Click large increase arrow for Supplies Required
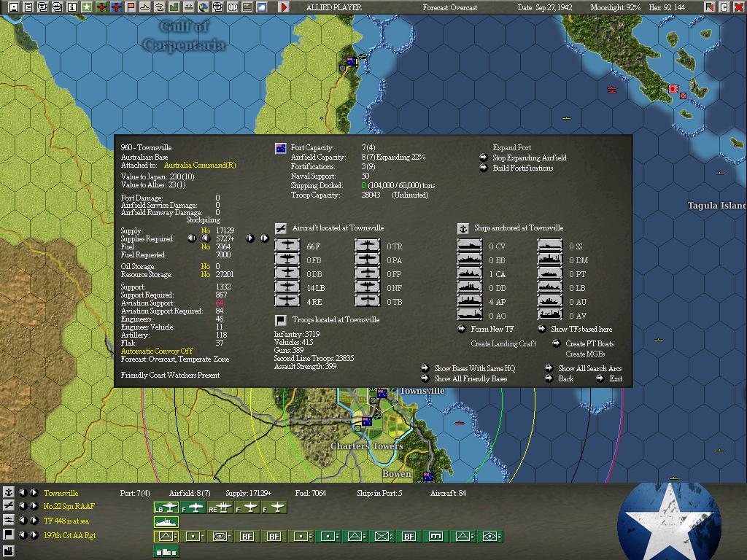The image size is (747, 560). [x=264, y=238]
